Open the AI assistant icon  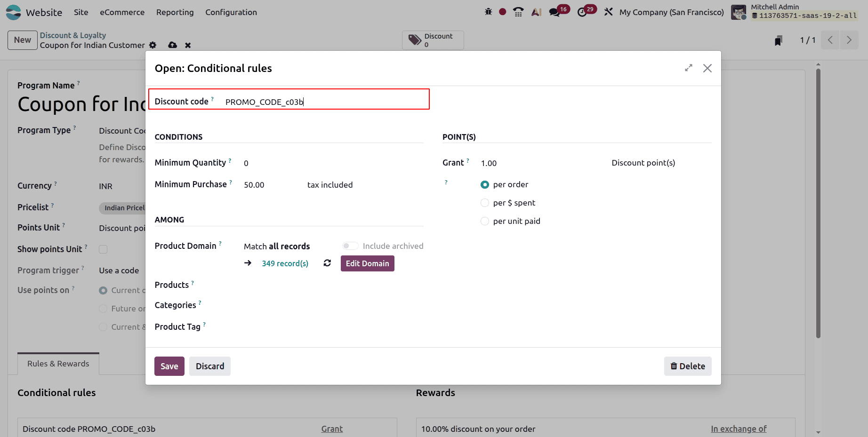[x=536, y=12]
